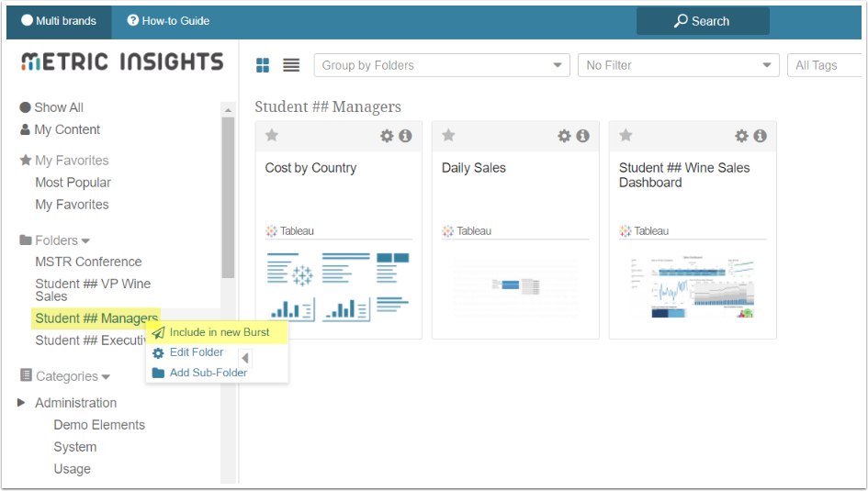Favorite the Cost by Country tile
Image resolution: width=868 pixels, height=491 pixels.
[x=272, y=136]
